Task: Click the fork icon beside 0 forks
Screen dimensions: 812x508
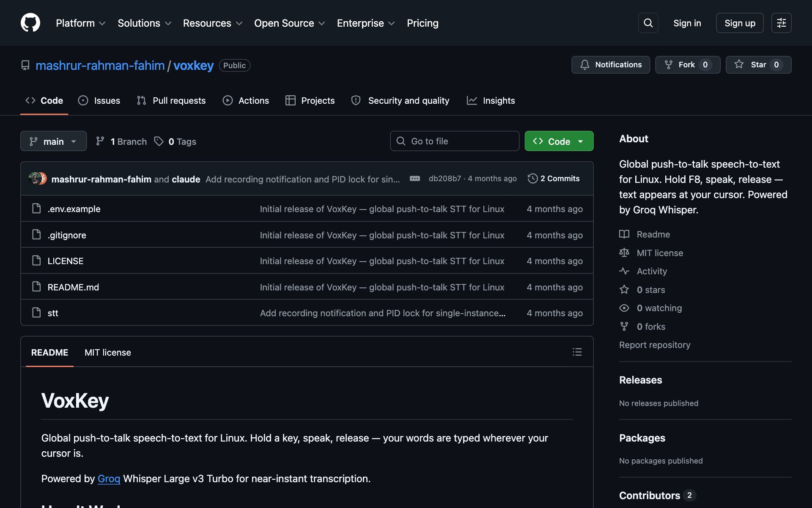Action: [x=624, y=326]
